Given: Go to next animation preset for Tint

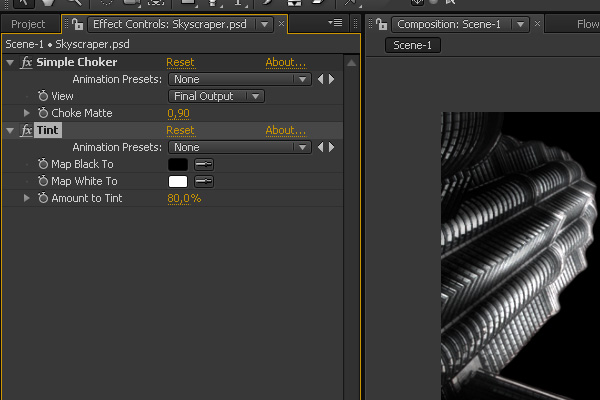Looking at the screenshot, I should (x=332, y=147).
